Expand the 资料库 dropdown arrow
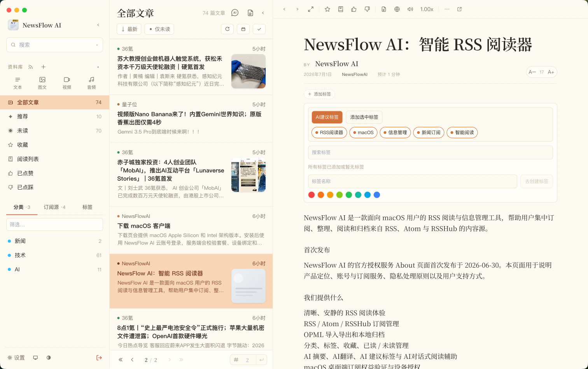This screenshot has width=588, height=369. pos(98,67)
